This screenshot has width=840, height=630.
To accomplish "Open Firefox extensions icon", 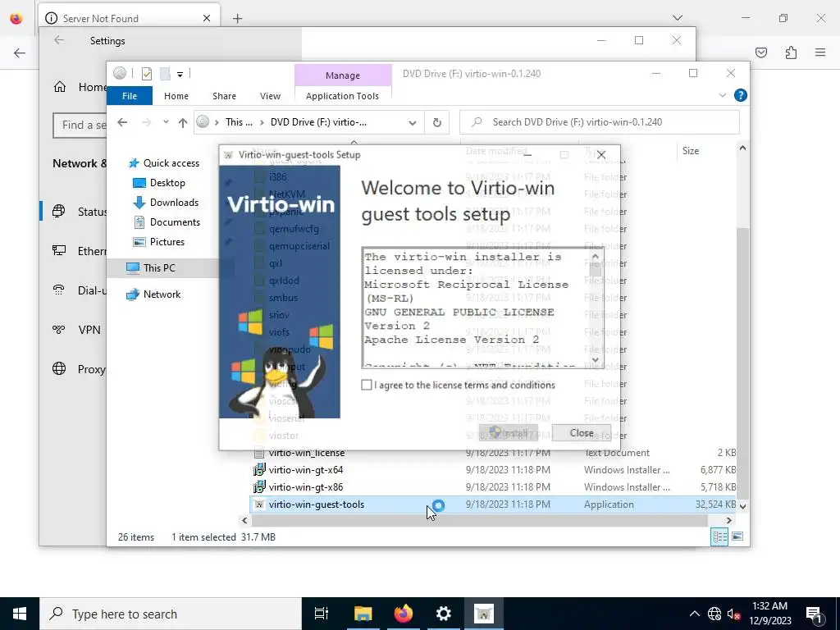I will point(791,52).
